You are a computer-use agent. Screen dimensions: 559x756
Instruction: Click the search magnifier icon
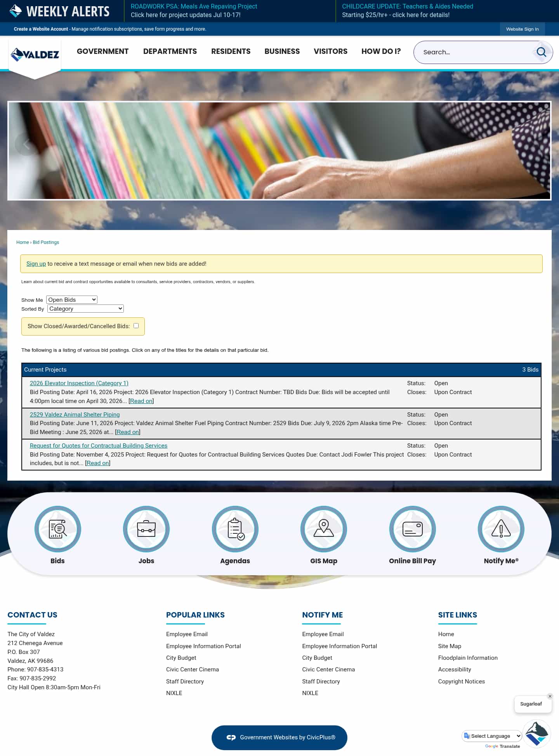tap(541, 52)
